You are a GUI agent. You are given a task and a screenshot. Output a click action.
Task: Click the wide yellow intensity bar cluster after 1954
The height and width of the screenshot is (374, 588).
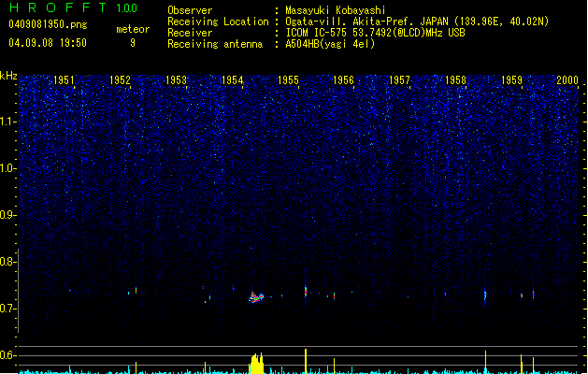pyautogui.click(x=256, y=363)
